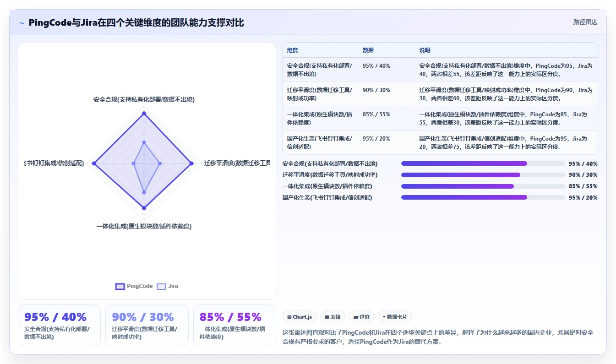Click the 安全合规 progress bar
Image resolution: width=616 pixels, height=364 pixels.
coord(483,163)
